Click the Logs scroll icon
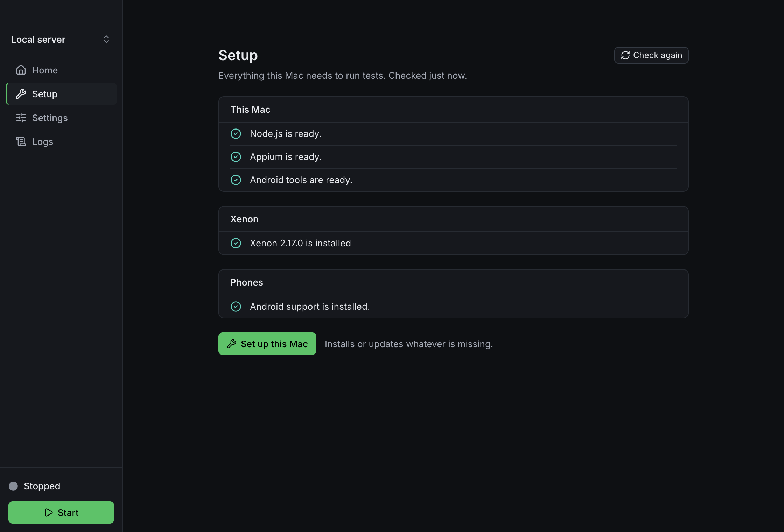The height and width of the screenshot is (532, 784). [21, 141]
